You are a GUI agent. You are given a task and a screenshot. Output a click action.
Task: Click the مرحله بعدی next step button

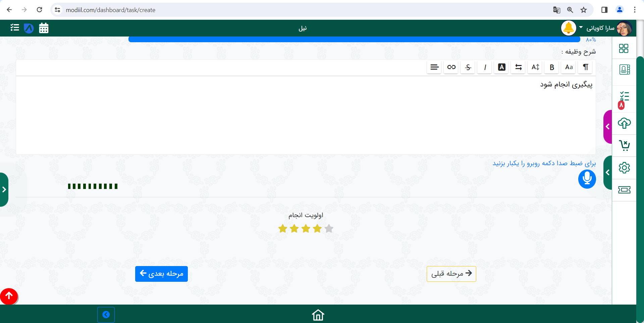point(161,274)
